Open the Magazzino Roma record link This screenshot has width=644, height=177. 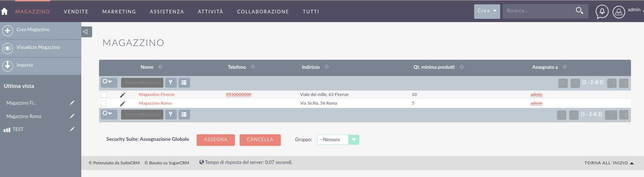coord(155,103)
